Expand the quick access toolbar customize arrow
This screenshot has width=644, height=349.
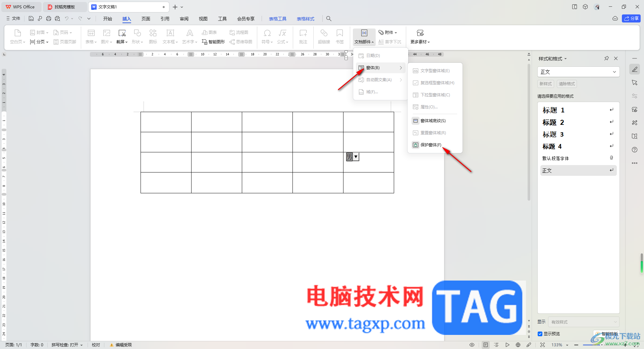89,19
